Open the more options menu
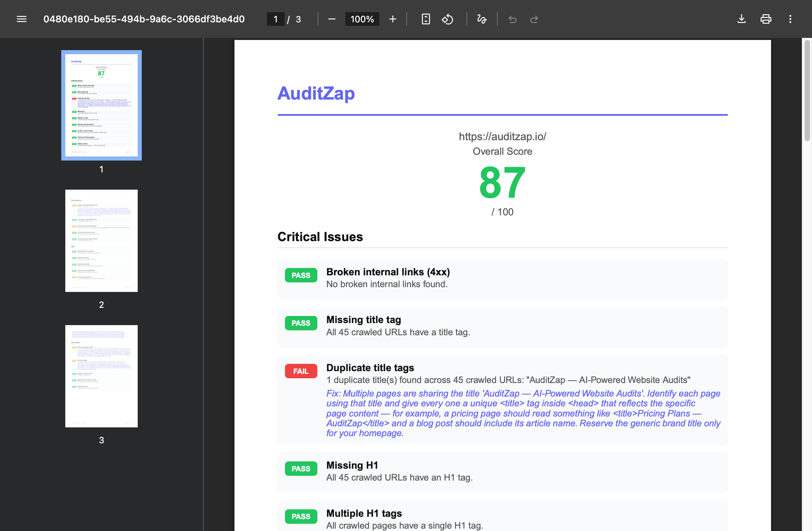Screen dimensions: 812x531 (790, 19)
